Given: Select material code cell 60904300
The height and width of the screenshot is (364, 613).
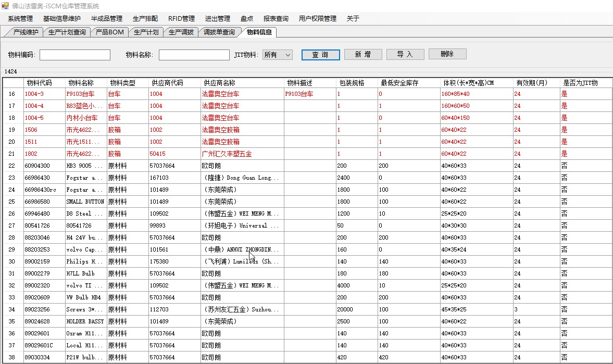Looking at the screenshot, I should click(x=45, y=166).
